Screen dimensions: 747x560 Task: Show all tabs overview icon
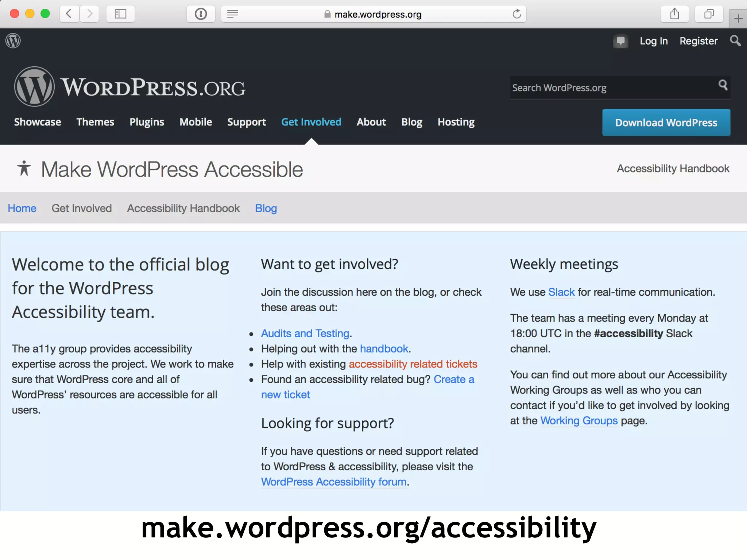[709, 14]
